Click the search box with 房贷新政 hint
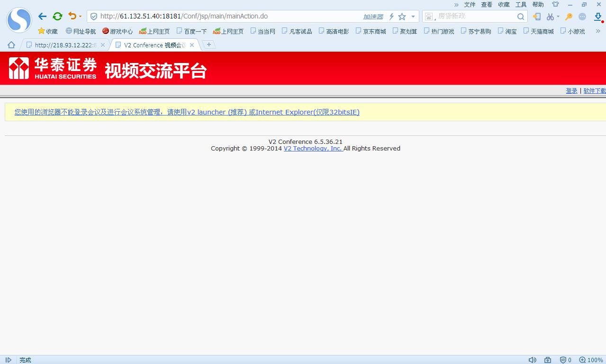 [475, 16]
